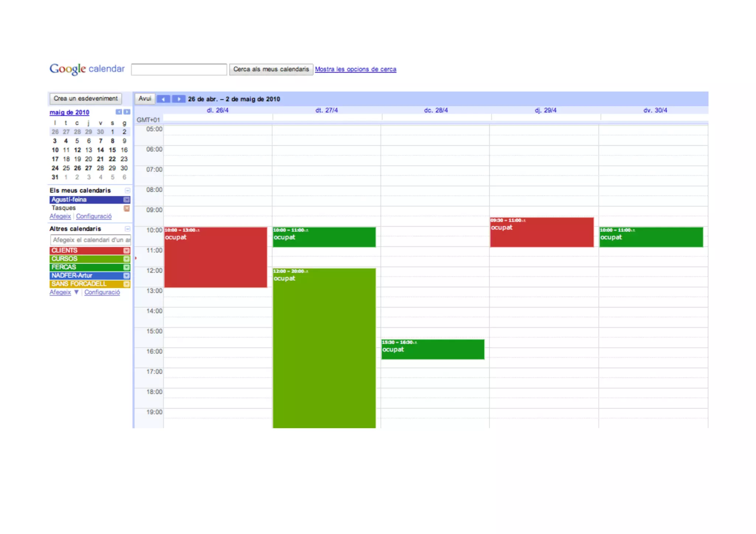Go to next week with right arrow

tap(179, 99)
